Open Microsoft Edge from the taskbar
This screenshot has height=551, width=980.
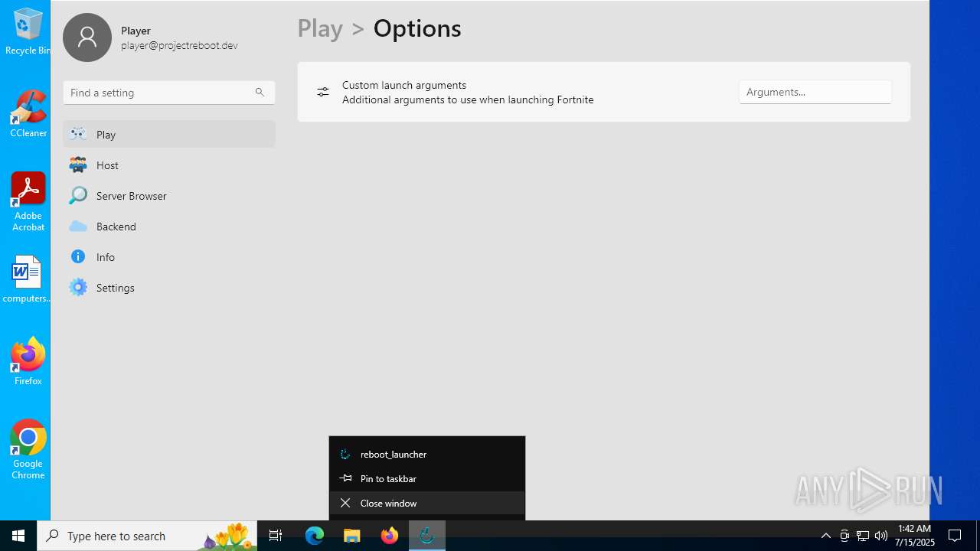[x=315, y=536]
